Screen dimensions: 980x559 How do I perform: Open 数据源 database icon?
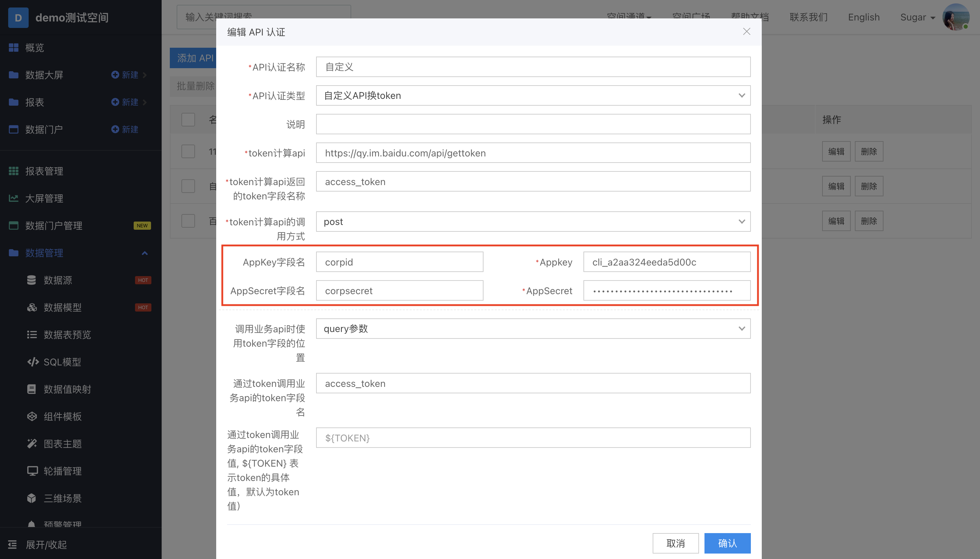point(31,280)
